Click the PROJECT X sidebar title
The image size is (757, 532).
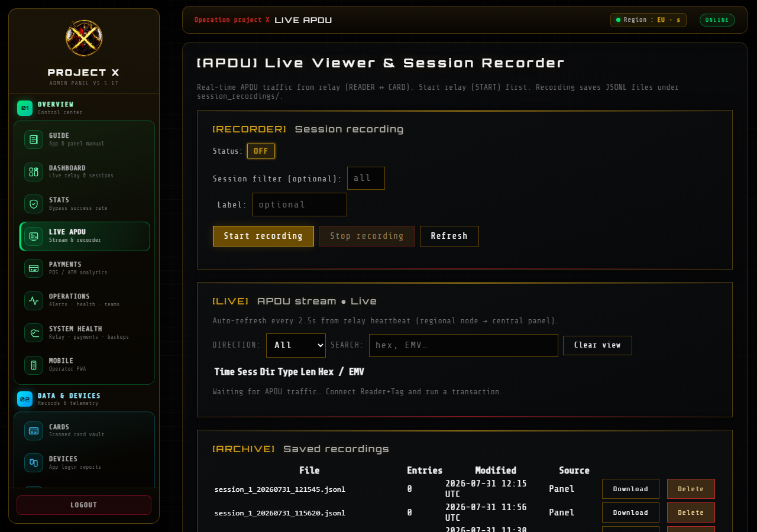83,73
